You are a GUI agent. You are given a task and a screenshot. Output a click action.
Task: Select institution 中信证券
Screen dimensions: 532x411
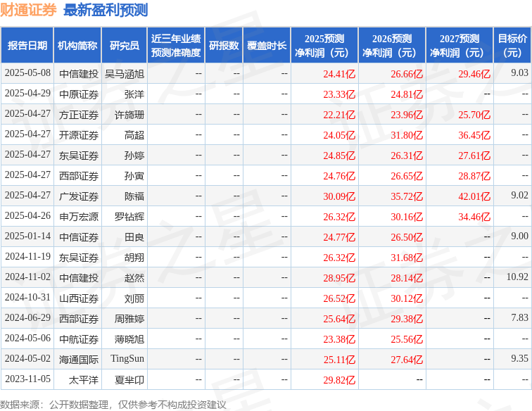[x=79, y=237]
